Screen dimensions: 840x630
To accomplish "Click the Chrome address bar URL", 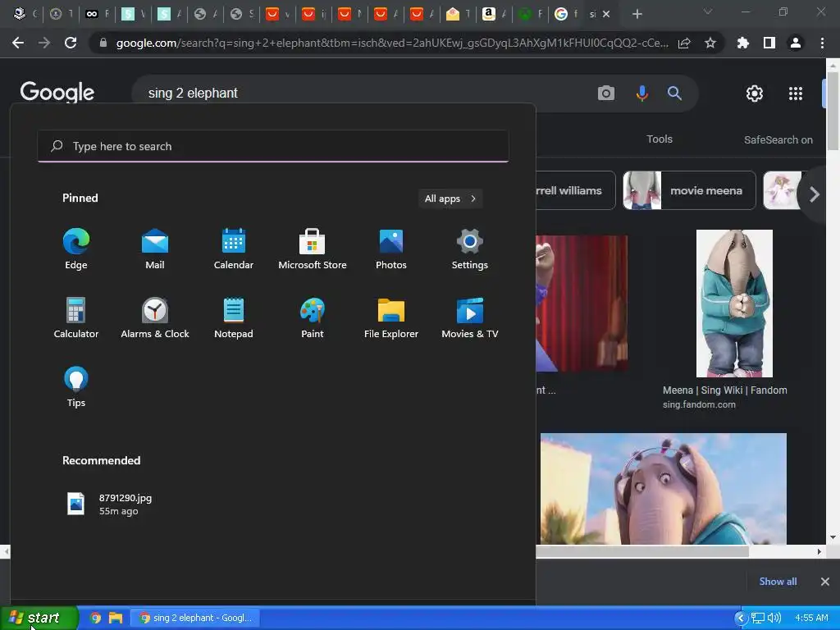I will click(x=392, y=43).
